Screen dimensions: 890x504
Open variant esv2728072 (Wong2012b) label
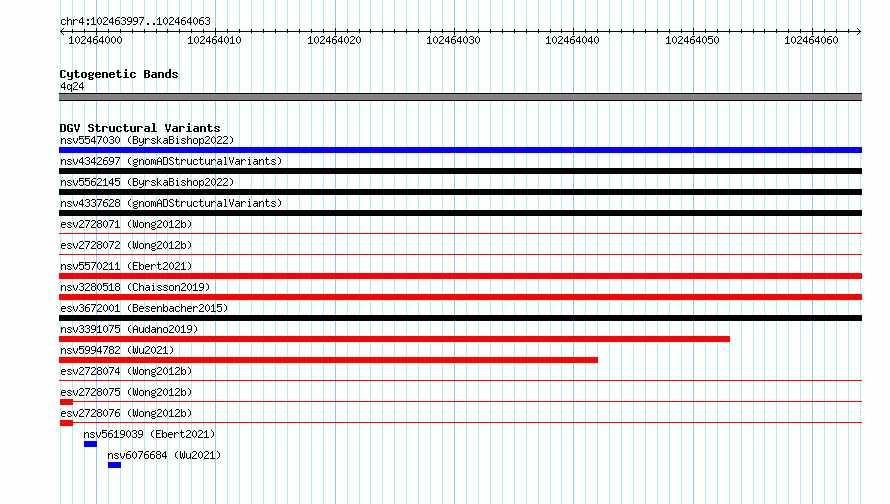point(126,245)
